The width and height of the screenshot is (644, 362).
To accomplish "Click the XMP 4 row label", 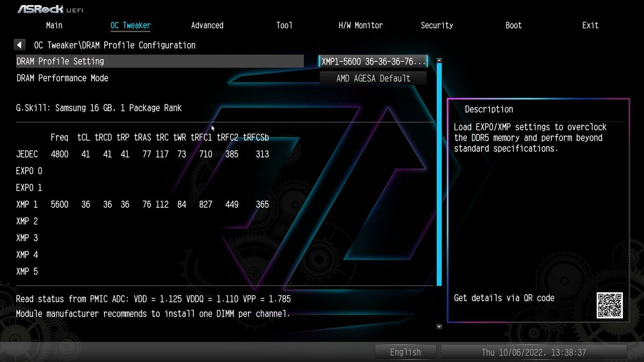I will tap(27, 254).
